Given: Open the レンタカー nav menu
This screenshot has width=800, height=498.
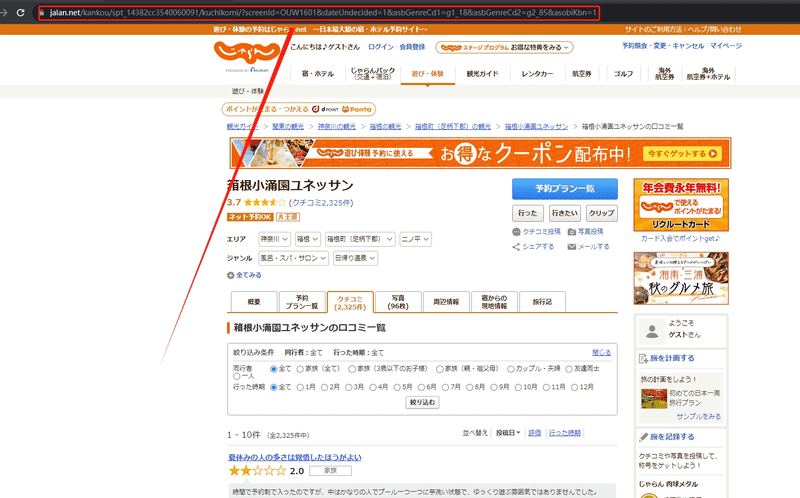Looking at the screenshot, I should tap(537, 74).
